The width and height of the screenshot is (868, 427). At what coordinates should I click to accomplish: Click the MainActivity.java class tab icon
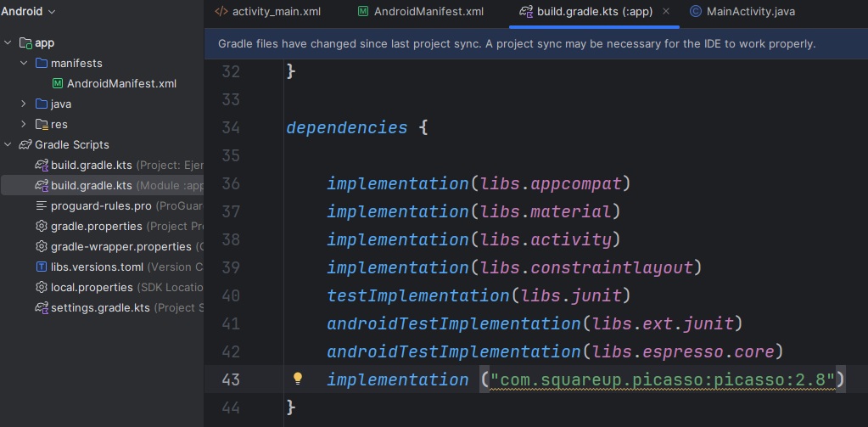[696, 12]
